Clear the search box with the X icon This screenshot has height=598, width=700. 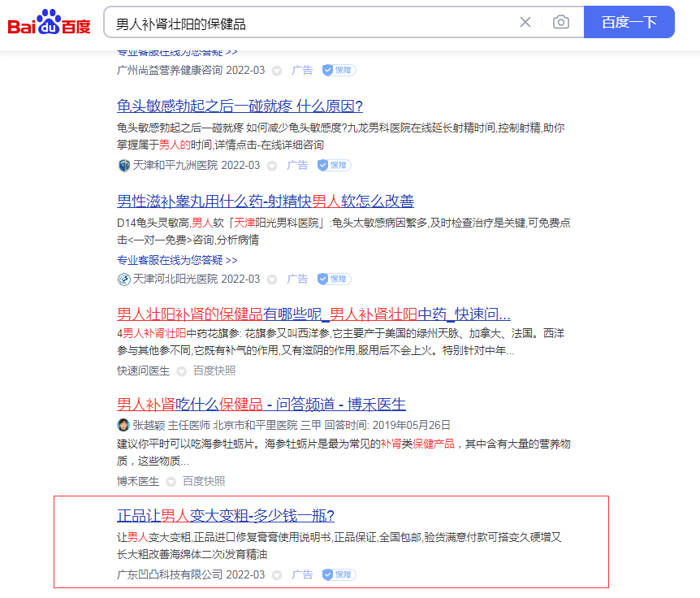point(525,22)
